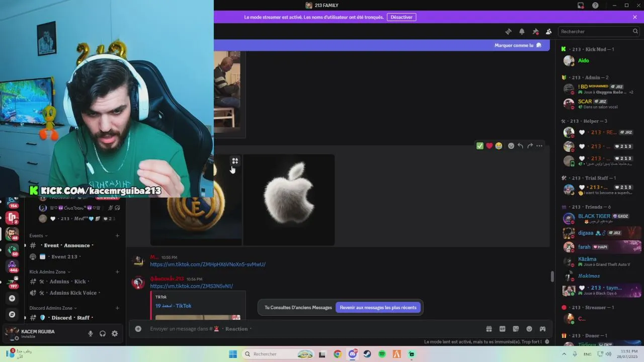
Task: Collapse the Kick Admins Zone category
Action: coord(50,271)
